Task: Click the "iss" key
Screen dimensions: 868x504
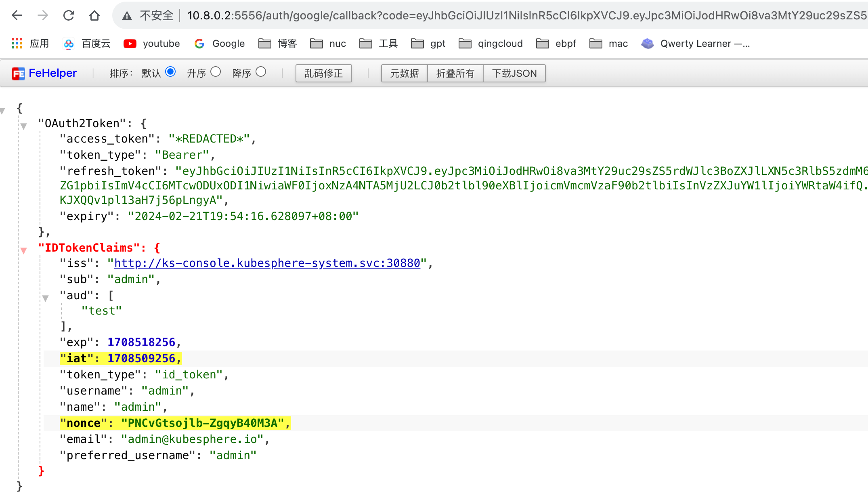Action: (76, 263)
